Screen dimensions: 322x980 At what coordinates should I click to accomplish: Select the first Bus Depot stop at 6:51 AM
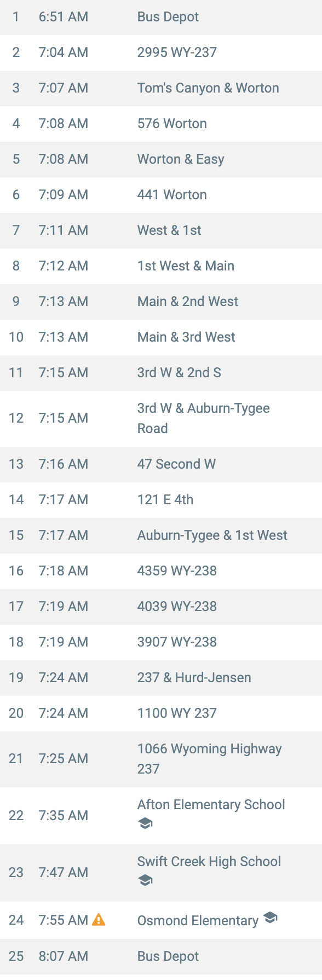(x=161, y=18)
